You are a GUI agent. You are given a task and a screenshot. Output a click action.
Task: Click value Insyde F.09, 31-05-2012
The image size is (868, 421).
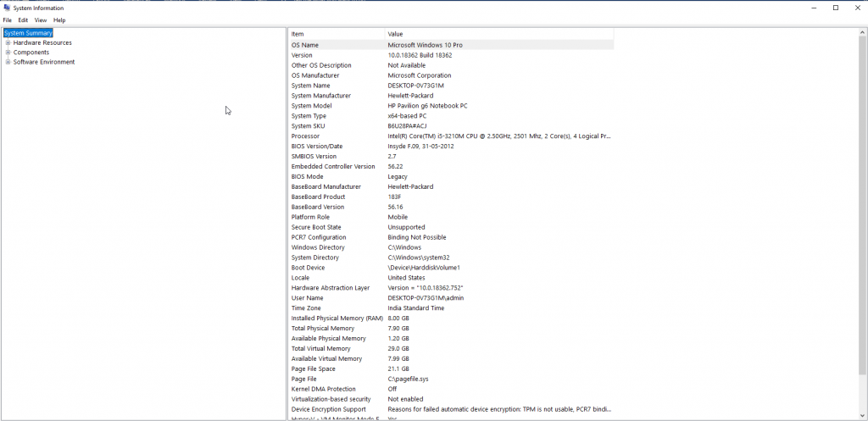[x=422, y=146]
